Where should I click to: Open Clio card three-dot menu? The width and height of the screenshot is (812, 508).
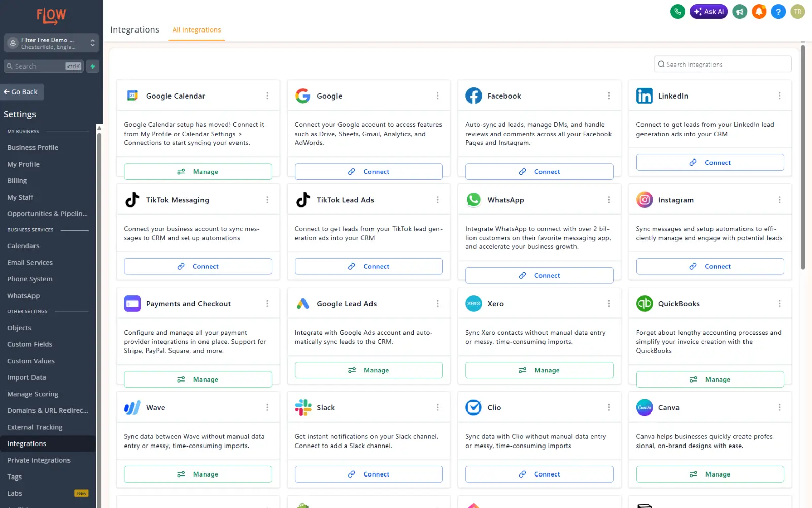coord(609,407)
